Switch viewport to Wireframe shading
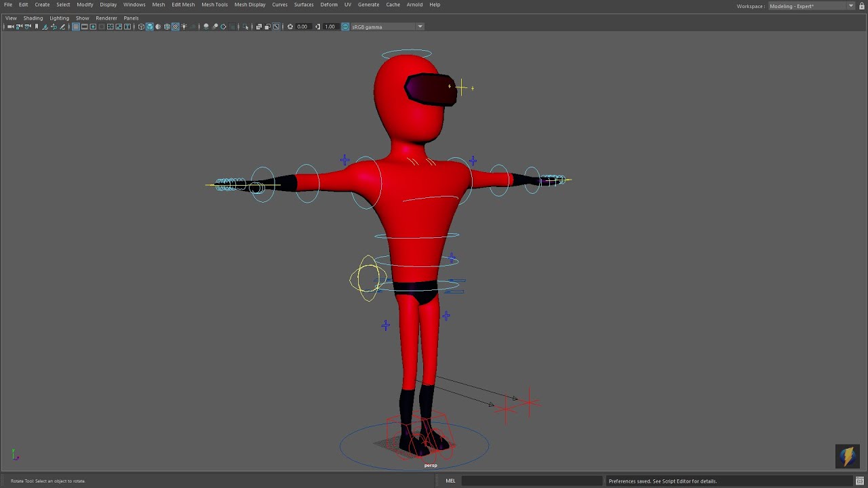 pyautogui.click(x=141, y=26)
